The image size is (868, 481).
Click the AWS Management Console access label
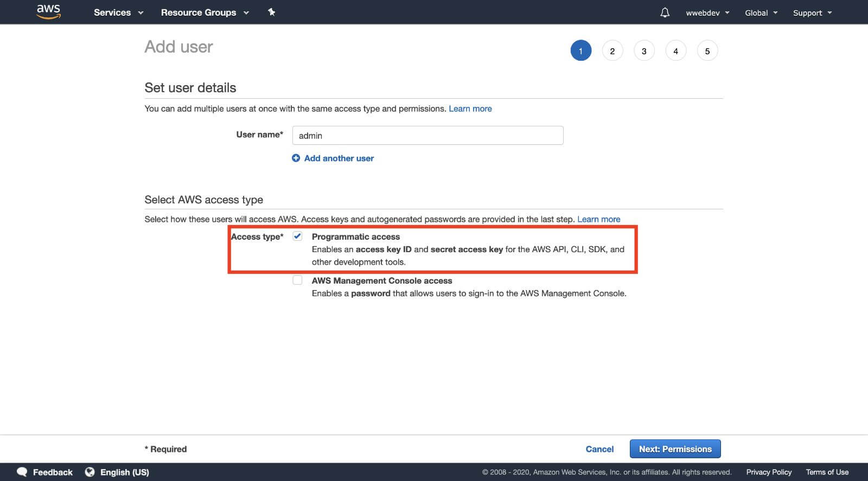pos(381,280)
